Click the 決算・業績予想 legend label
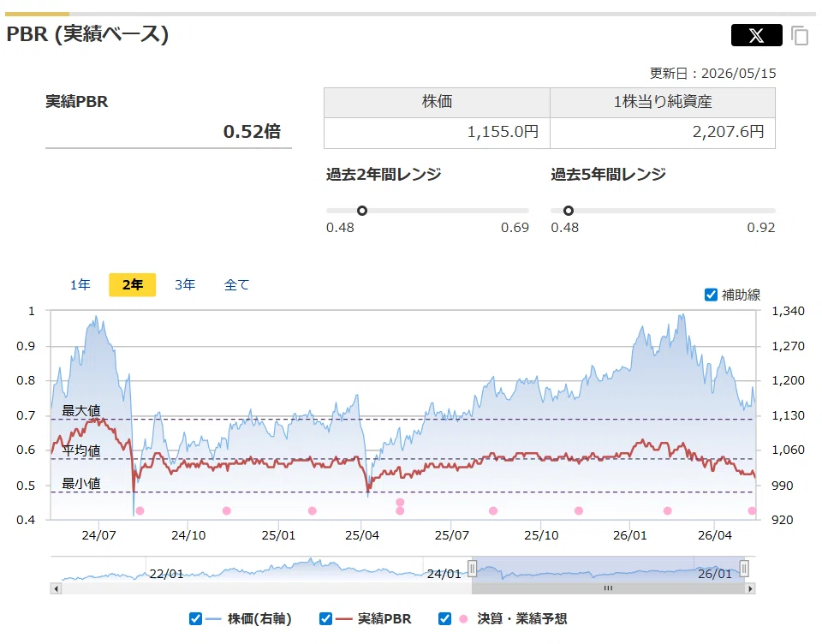Viewport: 822px width, 644px height. (522, 619)
